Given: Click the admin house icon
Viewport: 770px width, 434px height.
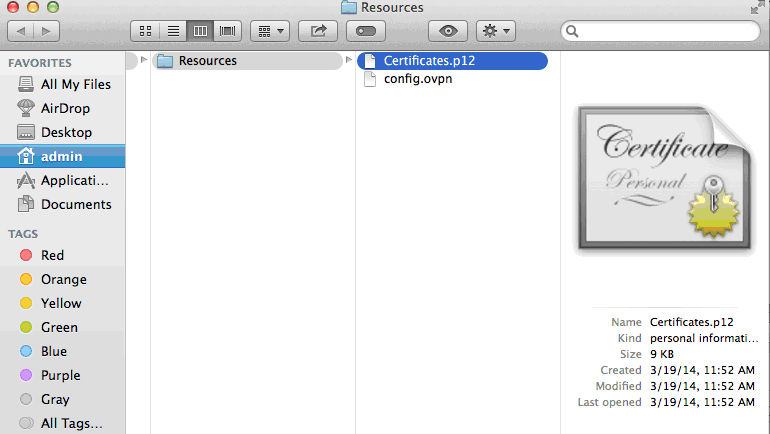Looking at the screenshot, I should (26, 156).
